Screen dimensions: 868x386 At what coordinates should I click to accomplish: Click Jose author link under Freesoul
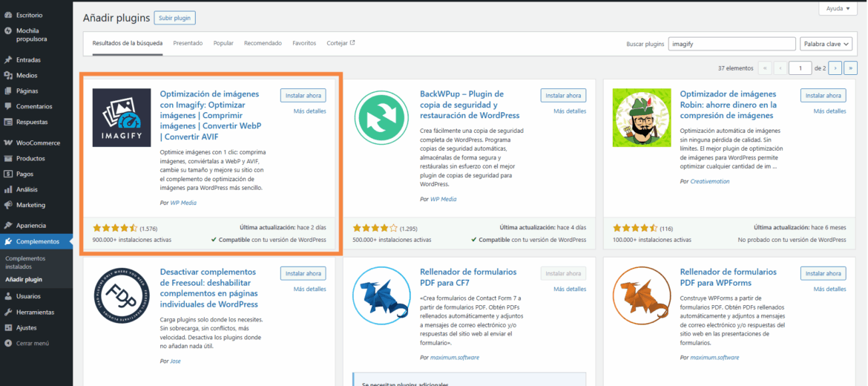coord(175,361)
